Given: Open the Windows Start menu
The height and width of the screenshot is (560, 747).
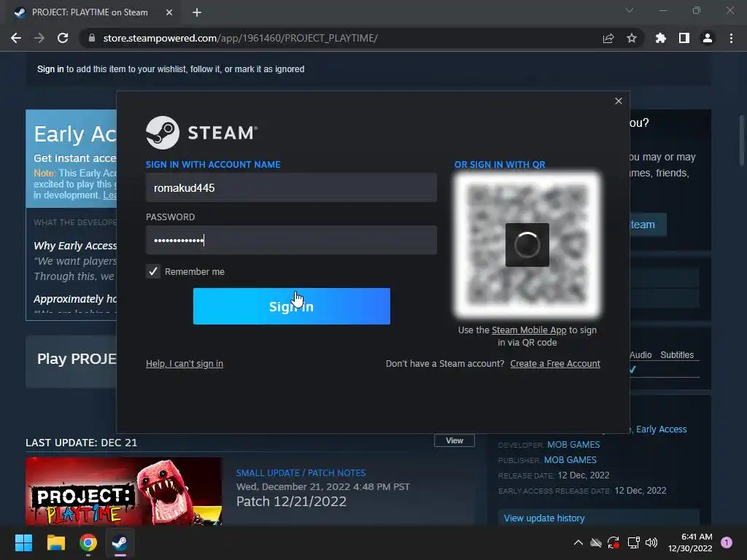Looking at the screenshot, I should 23,542.
